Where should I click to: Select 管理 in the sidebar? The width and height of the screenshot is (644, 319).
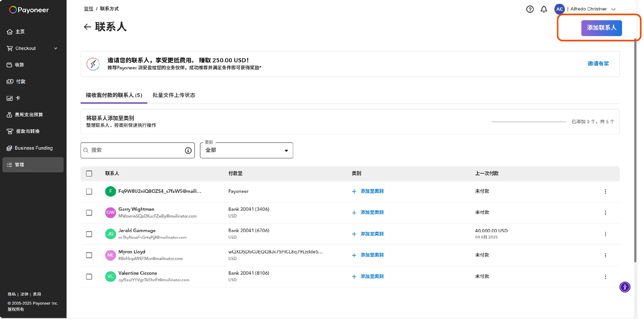[33, 165]
